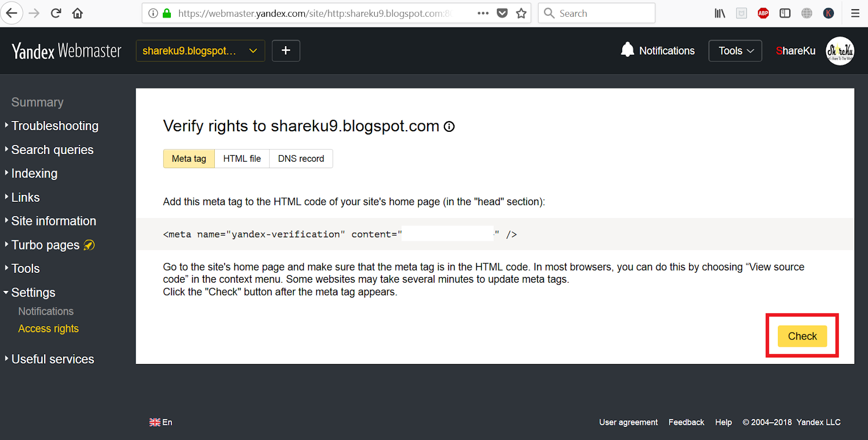The image size is (868, 440).
Task: Click the browser forward arrow
Action: click(x=34, y=13)
